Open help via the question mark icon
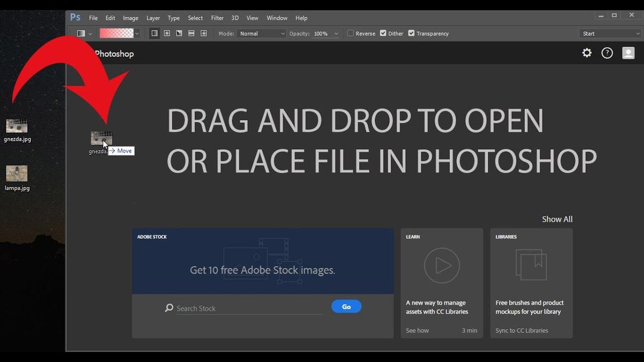The width and height of the screenshot is (644, 362). pos(607,53)
